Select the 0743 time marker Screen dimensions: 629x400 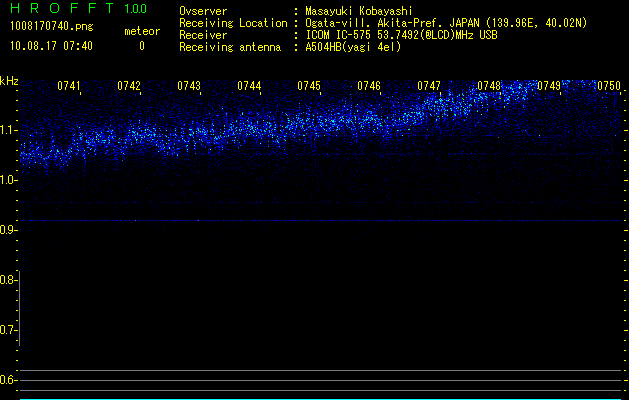tap(189, 87)
